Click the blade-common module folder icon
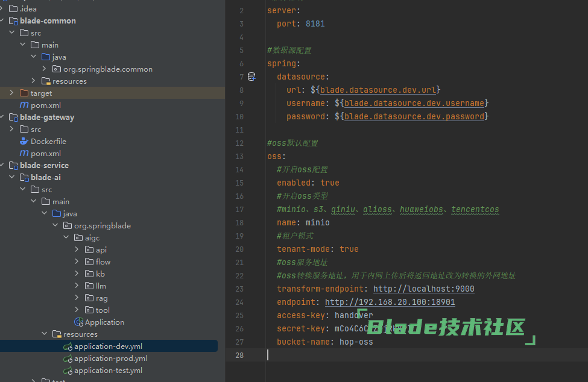Screen dimensions: 588x382 (x=13, y=20)
